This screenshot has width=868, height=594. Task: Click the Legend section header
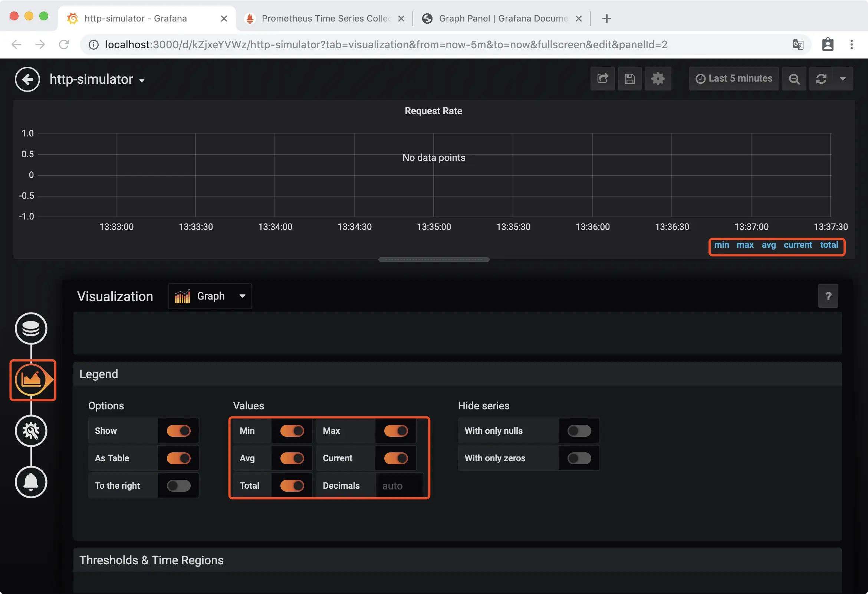pyautogui.click(x=457, y=374)
